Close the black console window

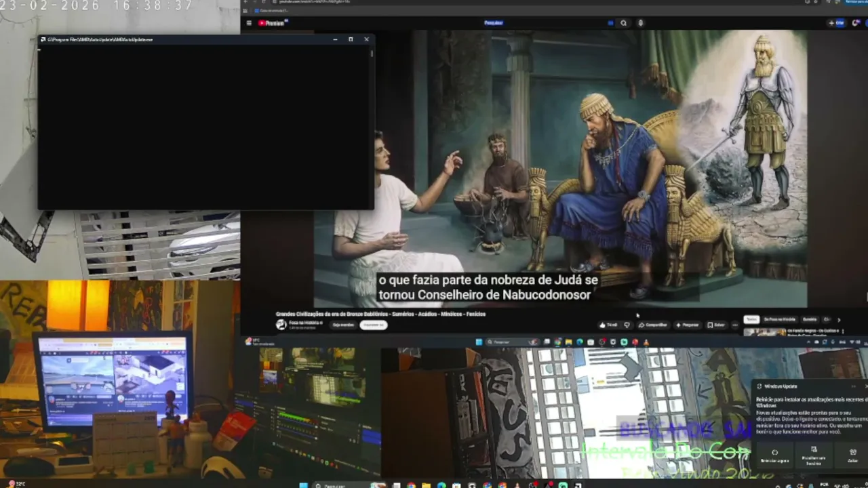[366, 39]
